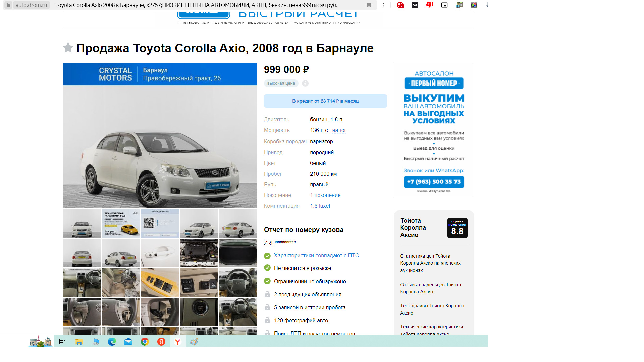This screenshot has width=644, height=362.
Task: Open Windows Task View in the taskbar
Action: (62, 341)
